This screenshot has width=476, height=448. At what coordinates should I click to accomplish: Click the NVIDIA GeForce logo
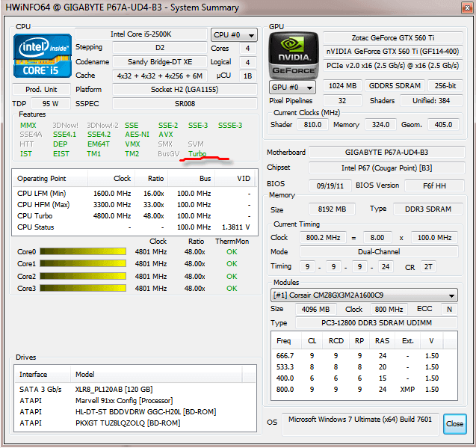tap(294, 56)
